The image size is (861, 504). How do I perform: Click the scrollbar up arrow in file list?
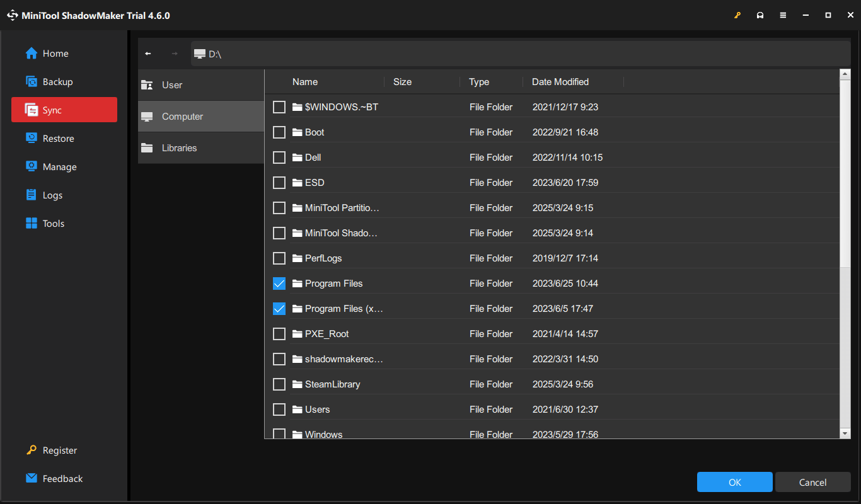pyautogui.click(x=845, y=74)
